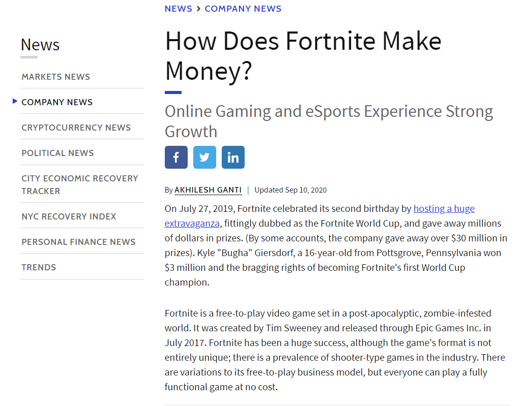532x406 pixels.
Task: Click the blue arrow beside Company News
Action: [x=15, y=102]
